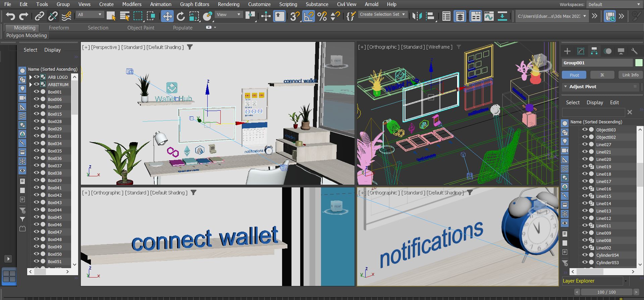This screenshot has height=300, width=644.
Task: Select the Select Object tool
Action: point(111,16)
